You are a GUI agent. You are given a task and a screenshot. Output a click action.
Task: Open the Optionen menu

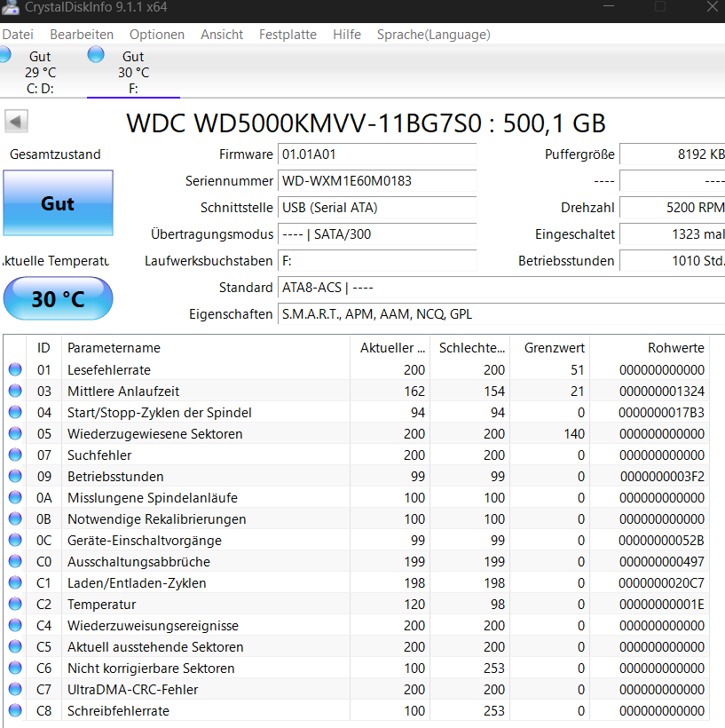[157, 35]
